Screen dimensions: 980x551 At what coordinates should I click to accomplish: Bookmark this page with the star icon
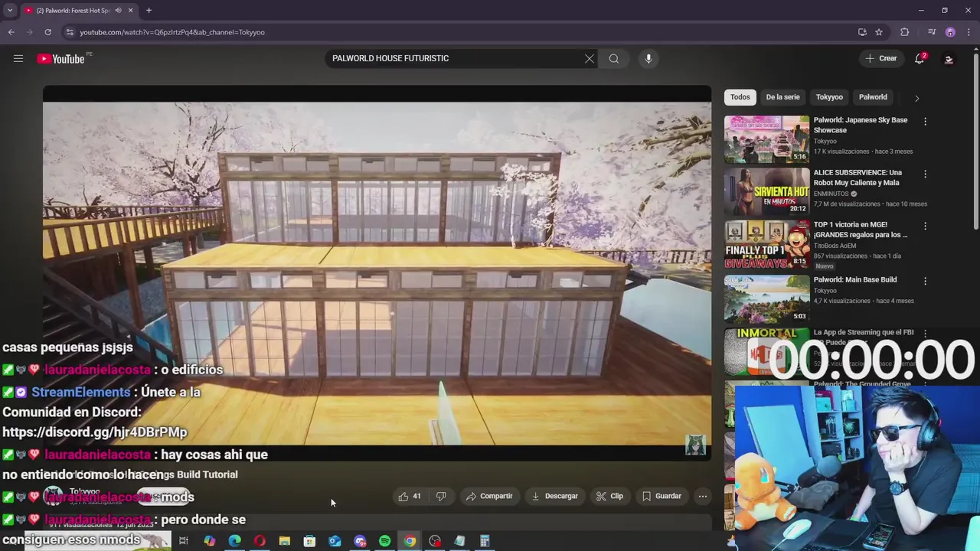879,32
